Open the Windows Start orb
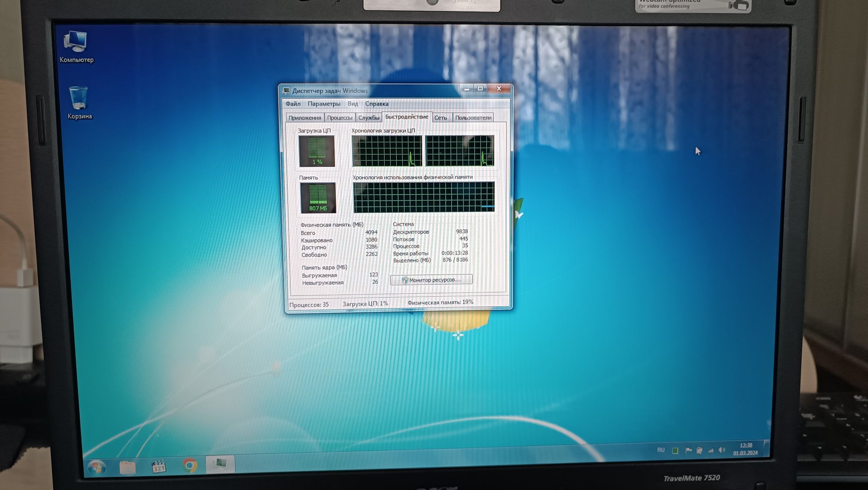 click(x=96, y=467)
